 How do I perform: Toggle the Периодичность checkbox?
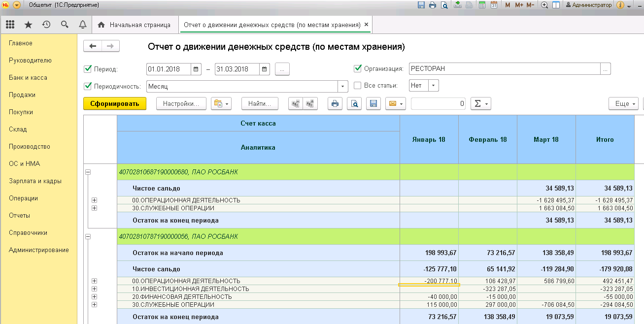point(88,86)
